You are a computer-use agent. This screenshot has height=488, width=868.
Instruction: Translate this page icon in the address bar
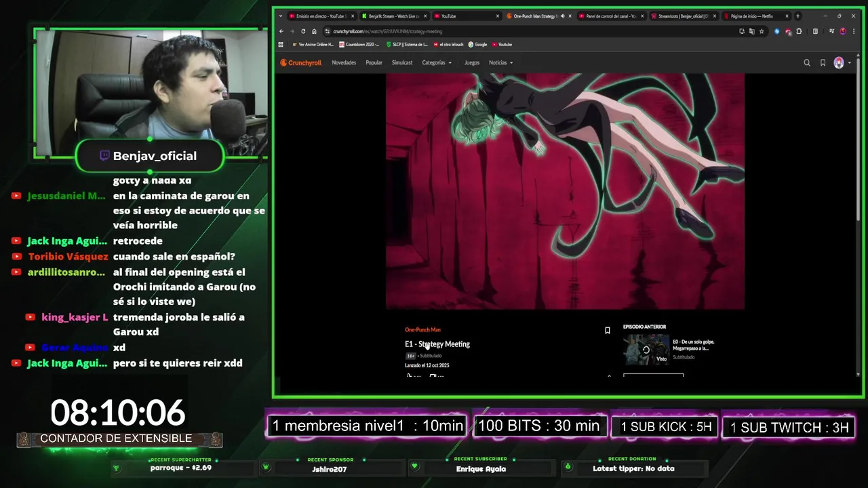(x=751, y=31)
